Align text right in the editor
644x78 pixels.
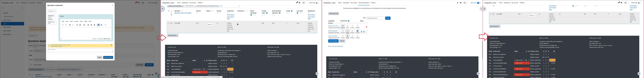(x=94, y=25)
